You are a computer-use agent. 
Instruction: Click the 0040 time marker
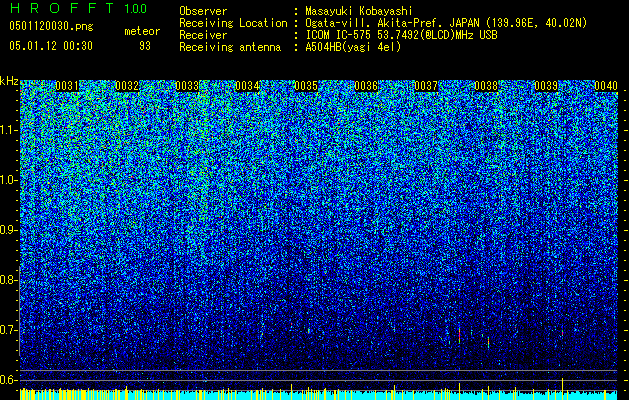[606, 86]
